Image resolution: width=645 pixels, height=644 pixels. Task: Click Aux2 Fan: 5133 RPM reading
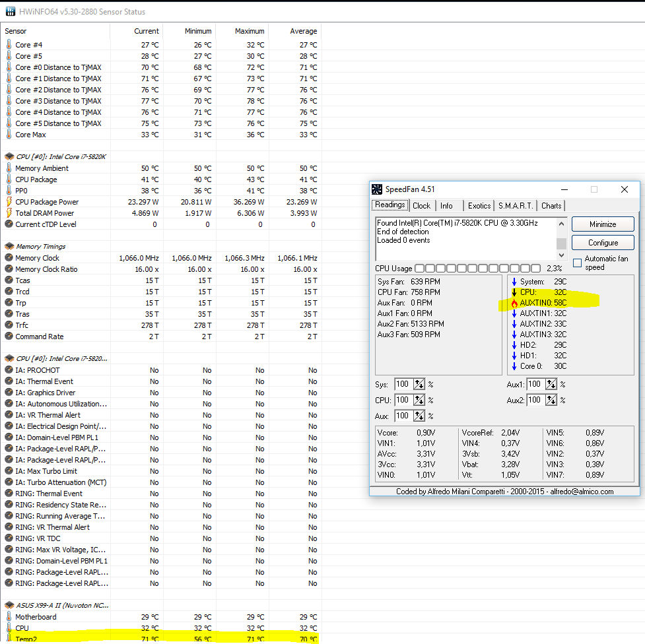click(x=411, y=323)
